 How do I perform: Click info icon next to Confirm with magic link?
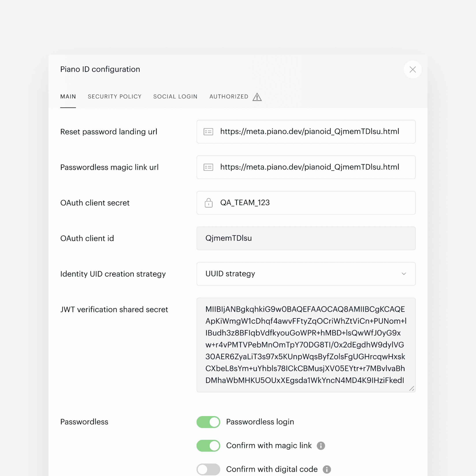coord(321,445)
